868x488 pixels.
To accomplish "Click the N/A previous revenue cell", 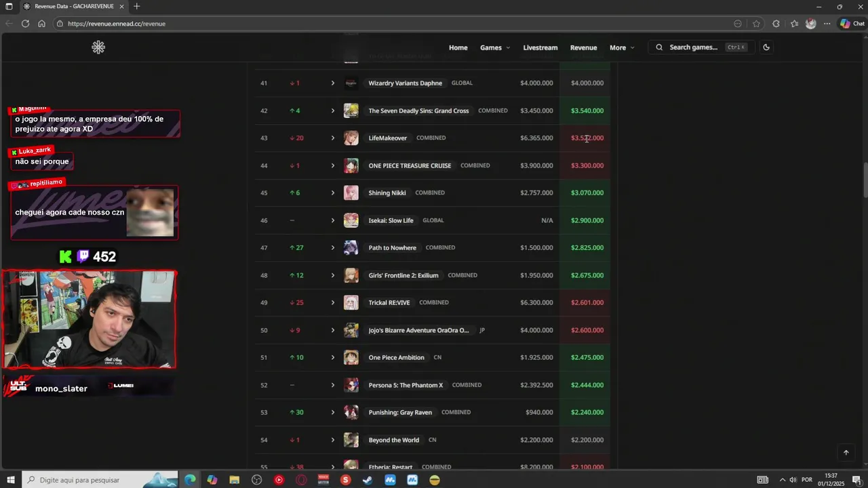I will (547, 220).
